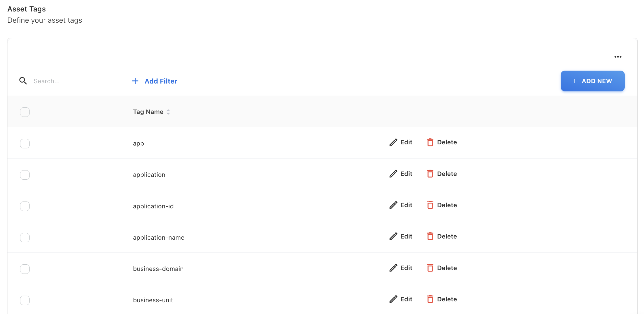Viewport: 644px width, 314px height.
Task: Select the business-domain row checkbox
Action: point(25,269)
